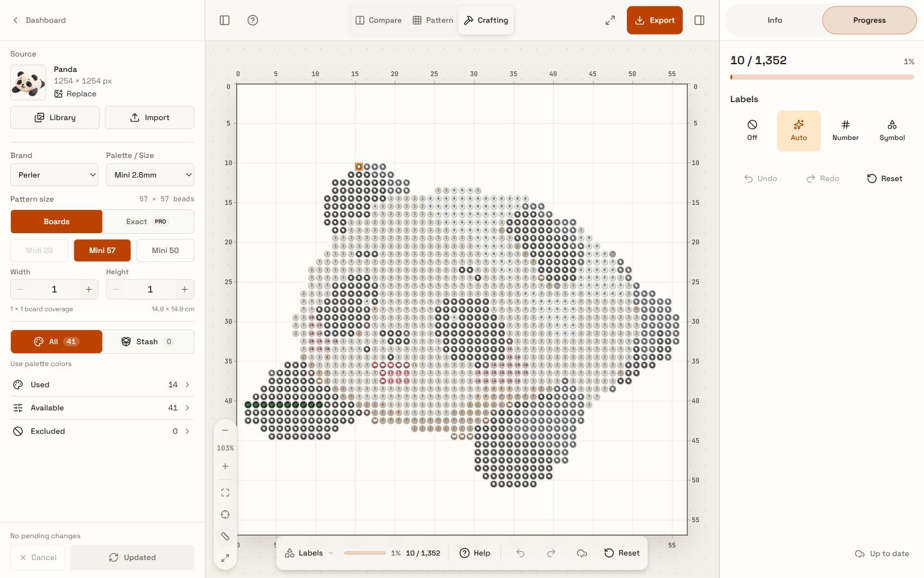The height and width of the screenshot is (578, 924).
Task: Switch to the Compare tab
Action: pyautogui.click(x=379, y=21)
